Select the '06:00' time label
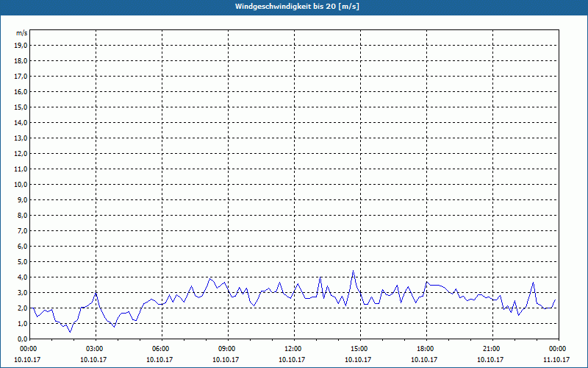The image size is (588, 368). [x=162, y=349]
